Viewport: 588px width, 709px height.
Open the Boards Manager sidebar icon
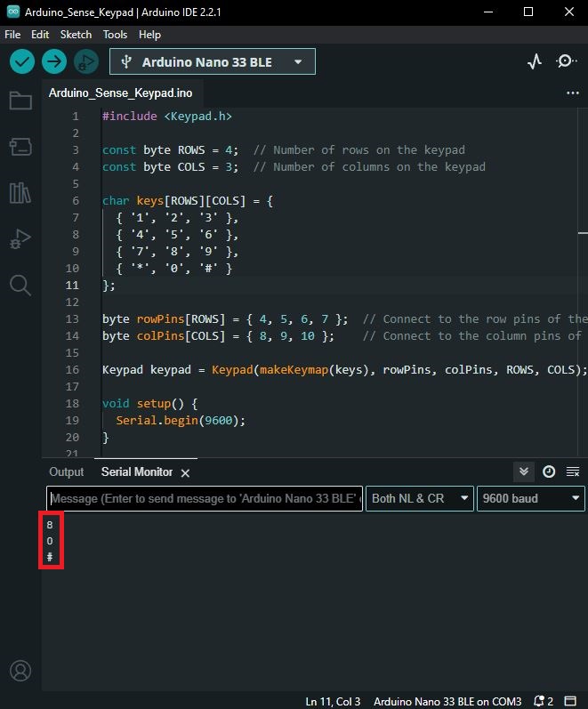click(x=20, y=147)
